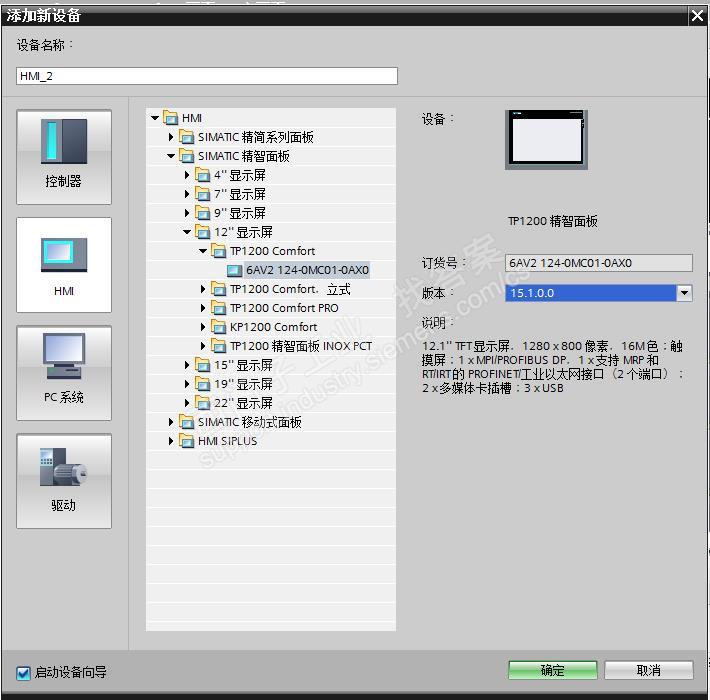The height and width of the screenshot is (700, 710).
Task: Select the 15'' 显示屏 row text
Action: point(244,365)
